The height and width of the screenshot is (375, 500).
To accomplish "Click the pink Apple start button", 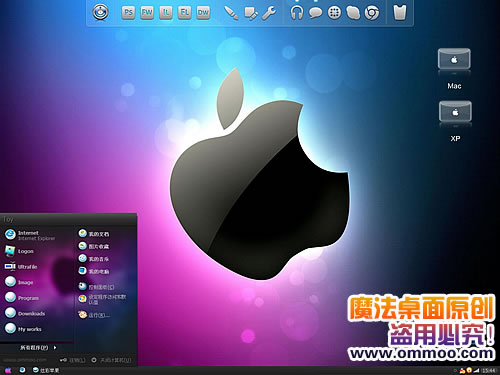I will (x=8, y=370).
